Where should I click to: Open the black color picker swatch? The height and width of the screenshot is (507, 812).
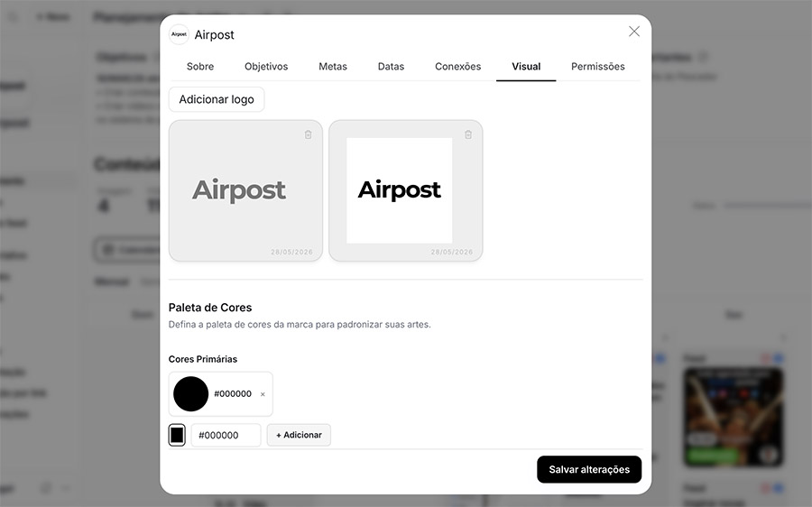coord(177,435)
